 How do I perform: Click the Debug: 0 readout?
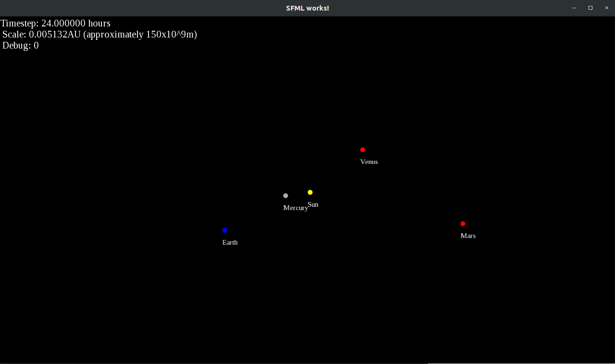pyautogui.click(x=21, y=46)
